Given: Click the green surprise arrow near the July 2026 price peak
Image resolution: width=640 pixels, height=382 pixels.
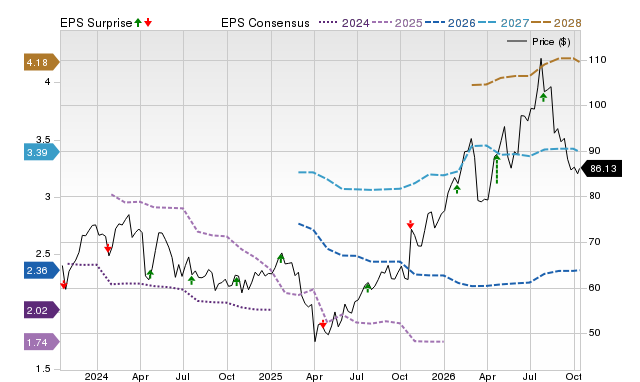Looking at the screenshot, I should pyautogui.click(x=543, y=97).
